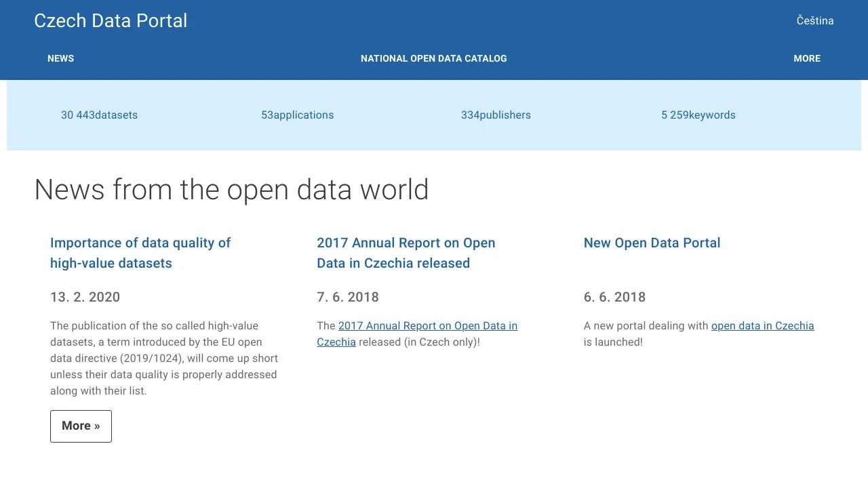The width and height of the screenshot is (868, 488).
Task: View the 5 259 keywords statistic
Action: click(698, 115)
